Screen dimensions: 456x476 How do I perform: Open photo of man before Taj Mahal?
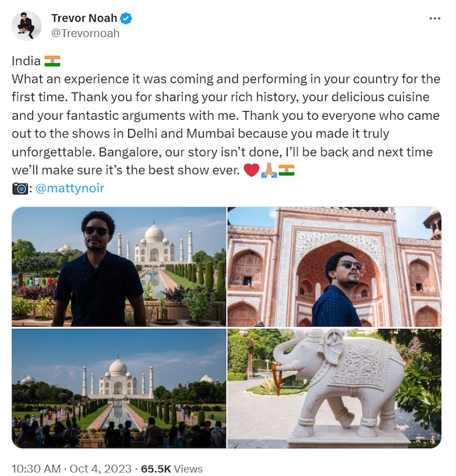119,266
